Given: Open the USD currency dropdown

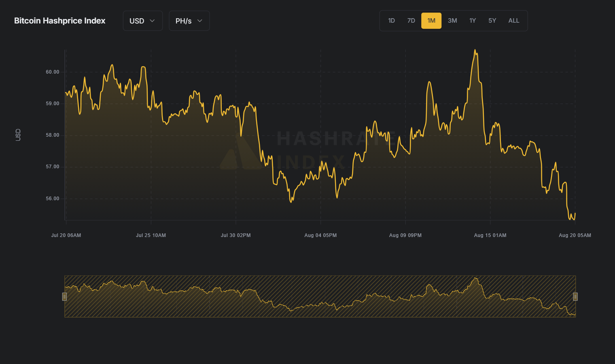Looking at the screenshot, I should pyautogui.click(x=142, y=21).
